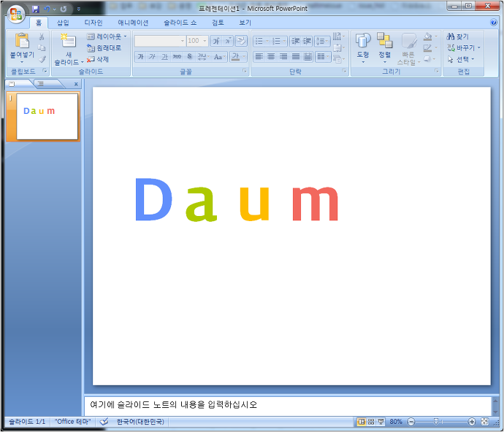Viewport: 504px width, 432px height.
Task: Zoom in with the plus button
Action: click(x=472, y=422)
